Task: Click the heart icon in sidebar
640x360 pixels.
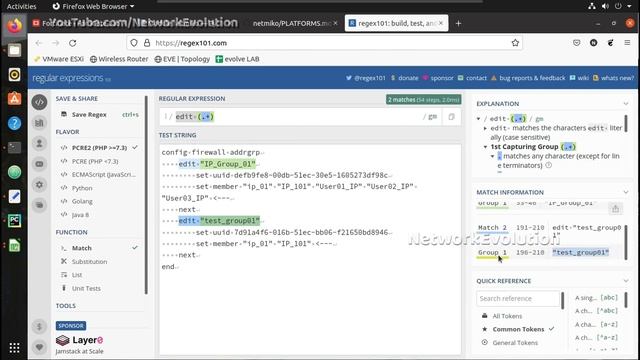Action: coord(39,347)
